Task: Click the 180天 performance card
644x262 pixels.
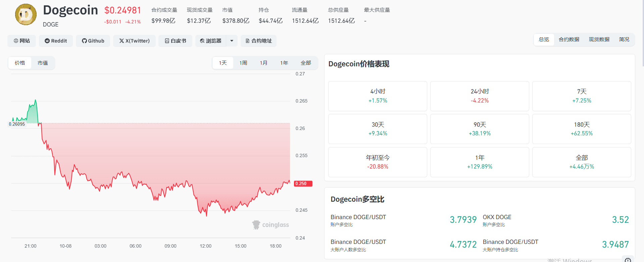Action: tap(582, 129)
